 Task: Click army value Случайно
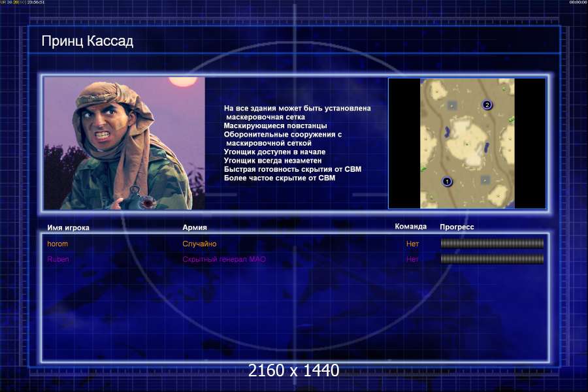coord(199,244)
